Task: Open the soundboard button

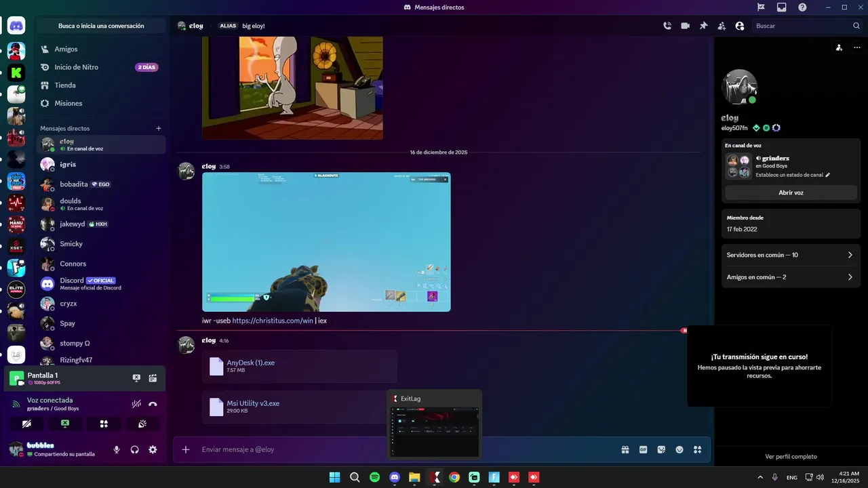Action: coord(142,424)
